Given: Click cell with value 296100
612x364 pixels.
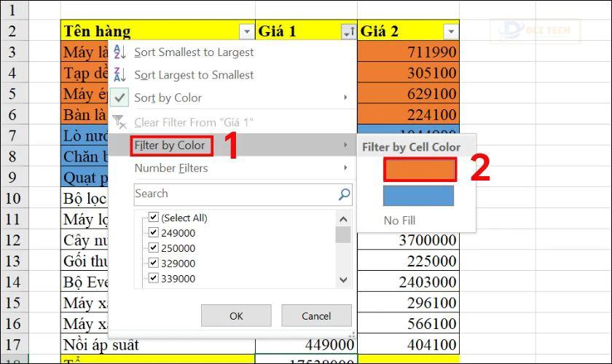Looking at the screenshot, I should tap(408, 303).
